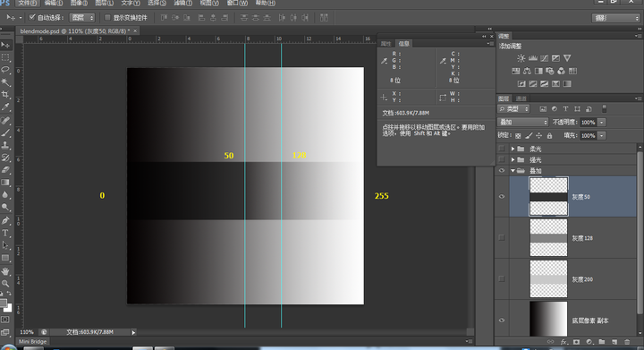Select the Eraser tool
644x350 pixels.
click(x=5, y=170)
